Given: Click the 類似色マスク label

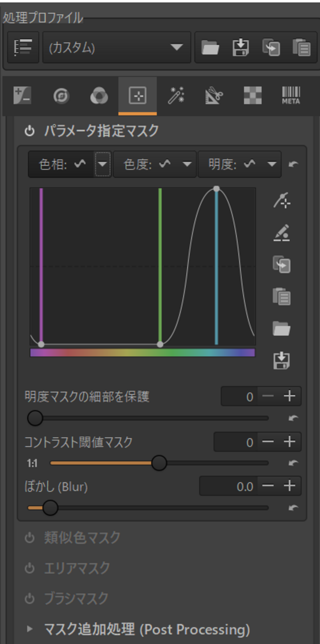Looking at the screenshot, I should 82,538.
